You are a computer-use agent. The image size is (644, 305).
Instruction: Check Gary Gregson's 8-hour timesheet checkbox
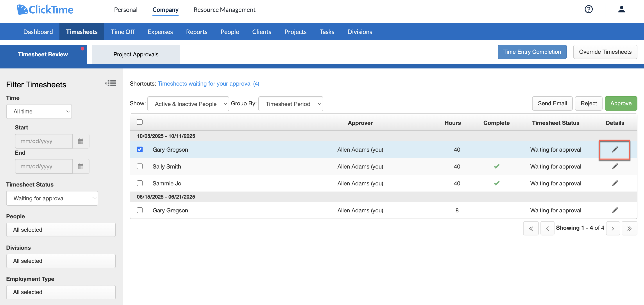pos(140,210)
